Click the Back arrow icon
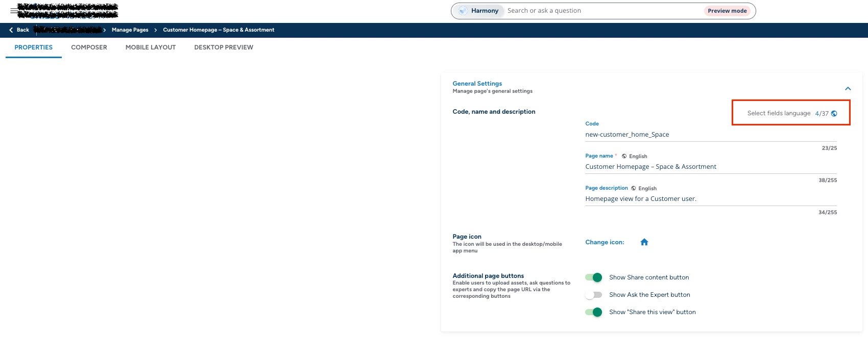 point(11,30)
